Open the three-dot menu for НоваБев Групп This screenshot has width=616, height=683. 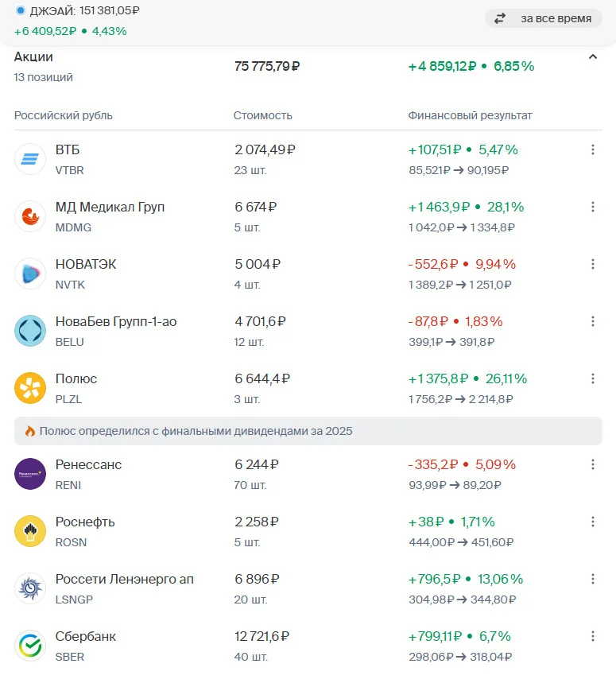pyautogui.click(x=592, y=321)
